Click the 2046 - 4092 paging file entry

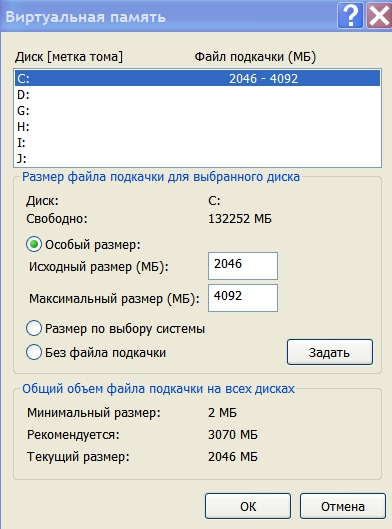(263, 79)
